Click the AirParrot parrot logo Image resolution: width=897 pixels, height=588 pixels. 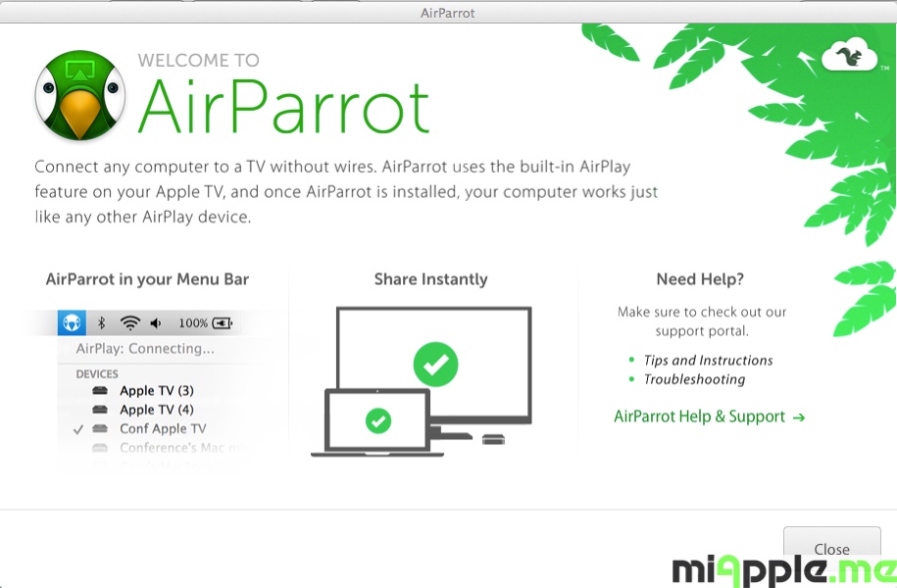[81, 95]
